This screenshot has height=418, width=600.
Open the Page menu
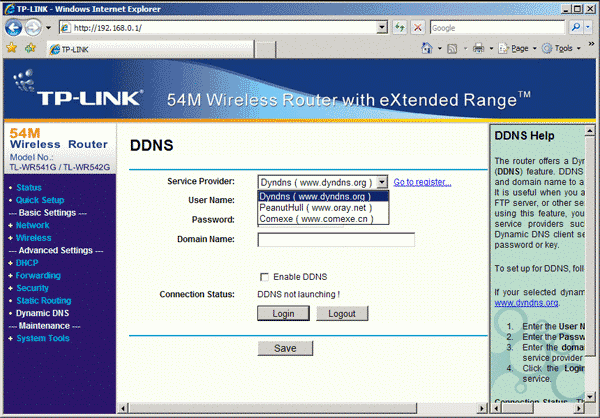pos(517,48)
